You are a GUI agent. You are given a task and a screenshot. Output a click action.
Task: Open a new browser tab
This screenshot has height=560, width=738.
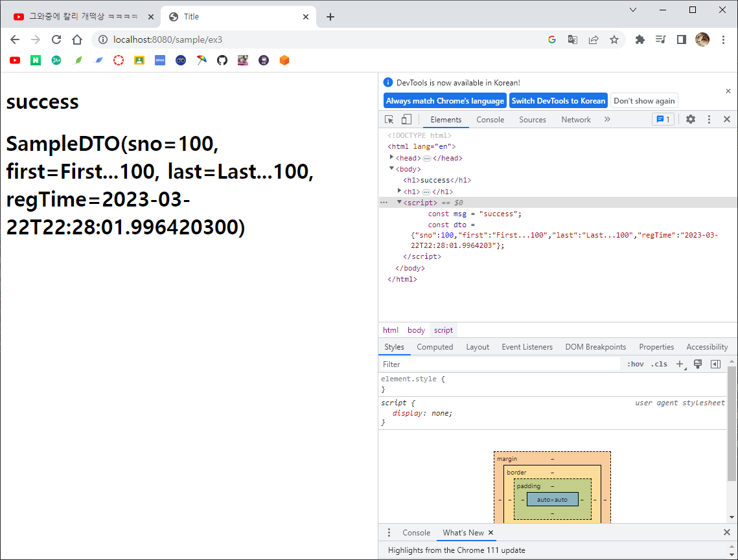point(330,17)
